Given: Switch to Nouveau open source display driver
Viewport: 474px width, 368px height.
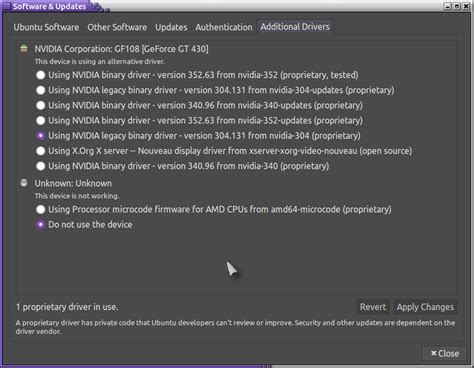Looking at the screenshot, I should coord(41,151).
